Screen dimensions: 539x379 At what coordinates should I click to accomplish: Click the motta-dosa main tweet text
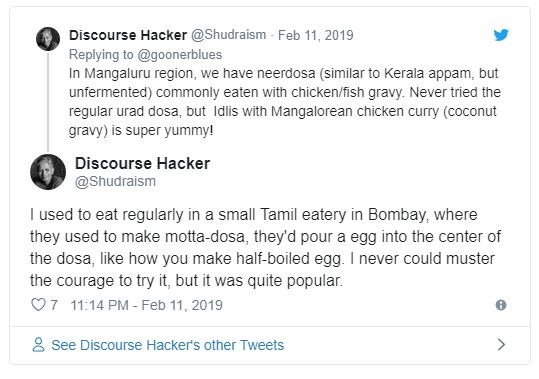(265, 248)
